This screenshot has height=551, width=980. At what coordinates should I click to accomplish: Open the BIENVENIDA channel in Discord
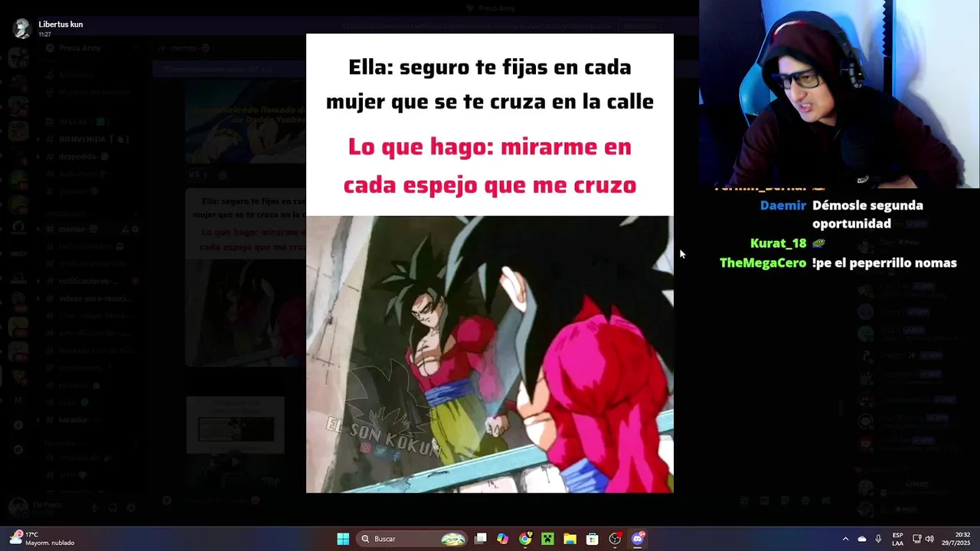(x=92, y=139)
